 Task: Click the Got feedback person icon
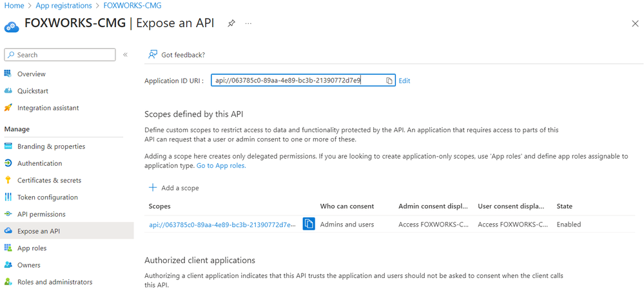[x=153, y=55]
